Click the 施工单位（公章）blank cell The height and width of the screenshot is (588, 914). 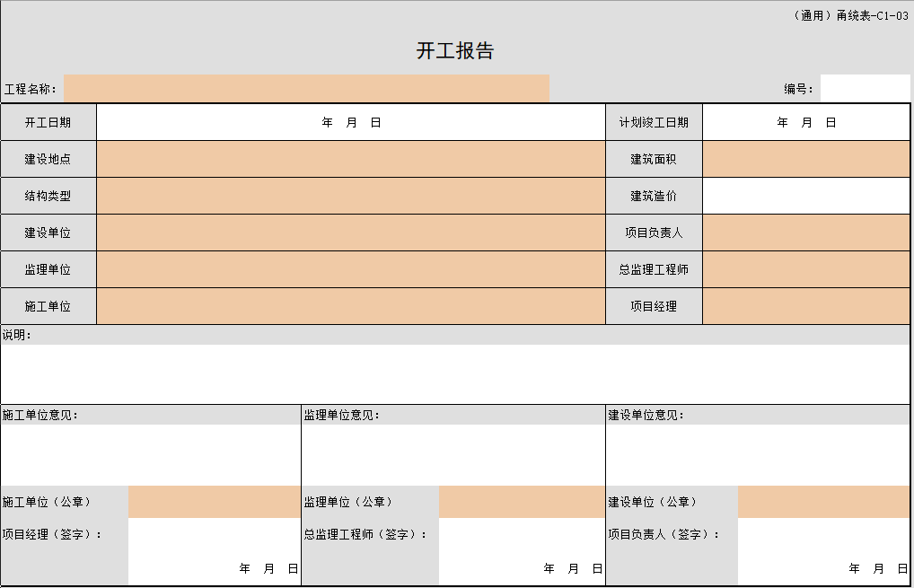(x=214, y=502)
